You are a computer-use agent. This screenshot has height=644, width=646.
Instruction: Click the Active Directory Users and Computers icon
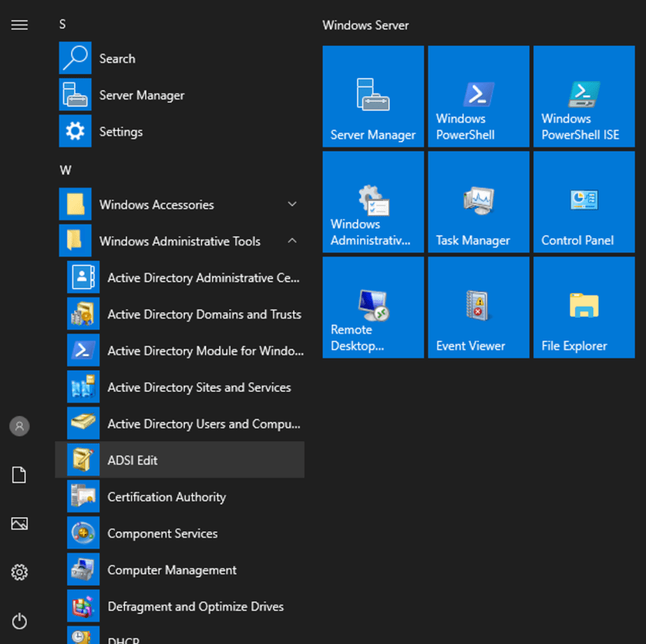pos(84,423)
